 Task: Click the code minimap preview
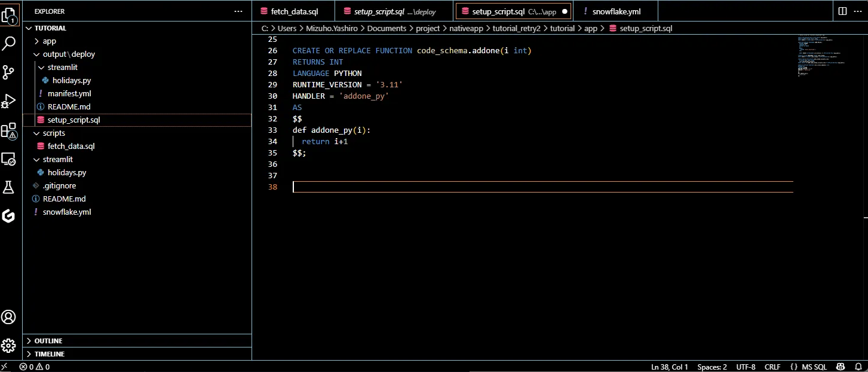coord(822,56)
